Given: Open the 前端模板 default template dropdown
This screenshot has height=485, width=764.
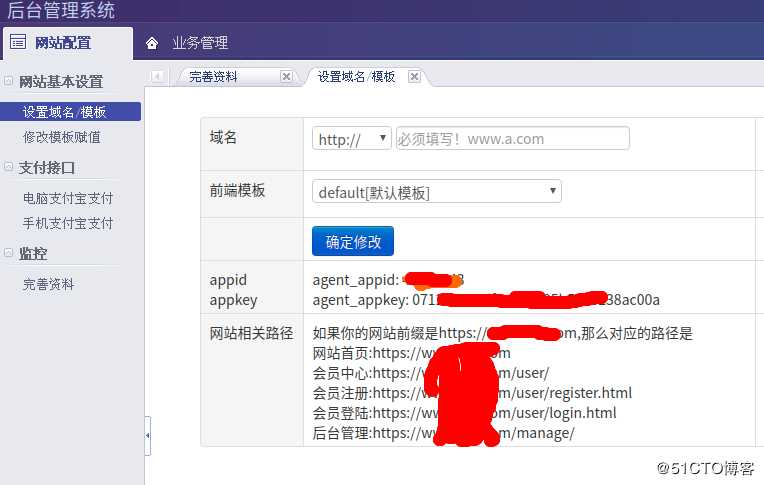Looking at the screenshot, I should 437,191.
